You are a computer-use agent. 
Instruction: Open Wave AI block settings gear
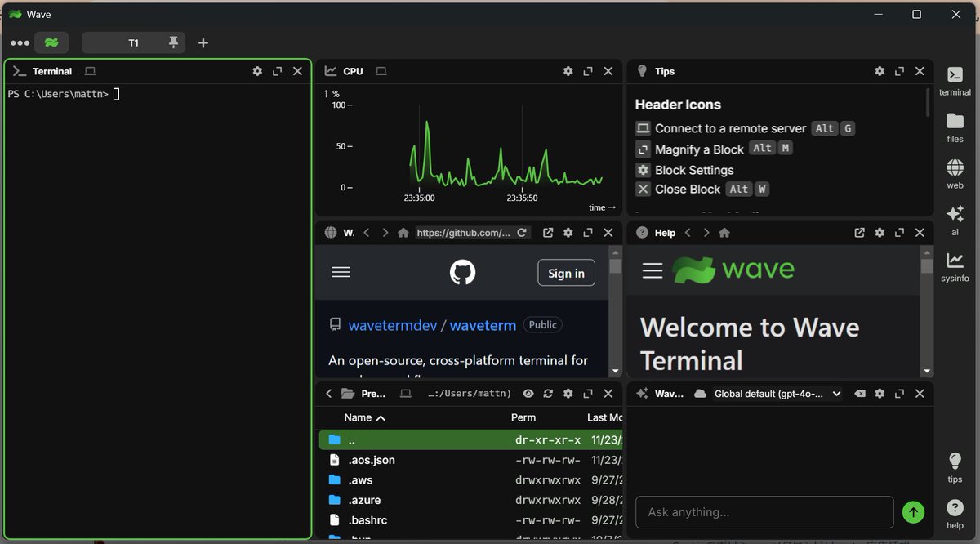point(880,394)
